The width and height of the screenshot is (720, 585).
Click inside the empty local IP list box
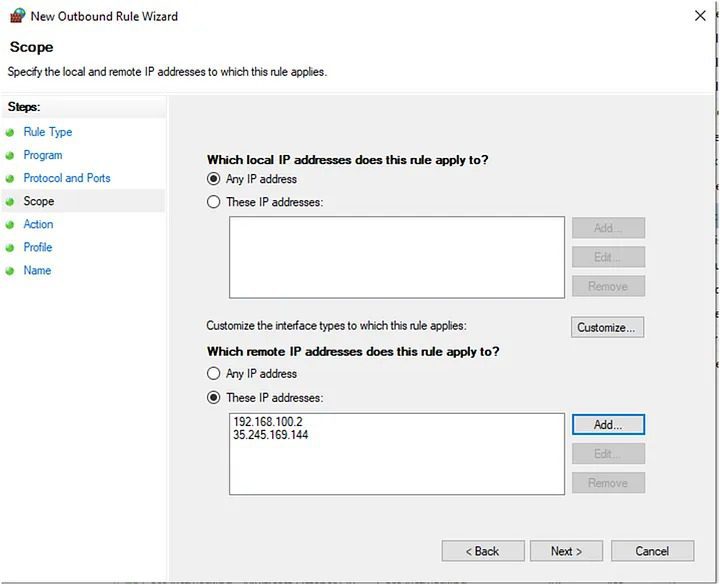(397, 257)
